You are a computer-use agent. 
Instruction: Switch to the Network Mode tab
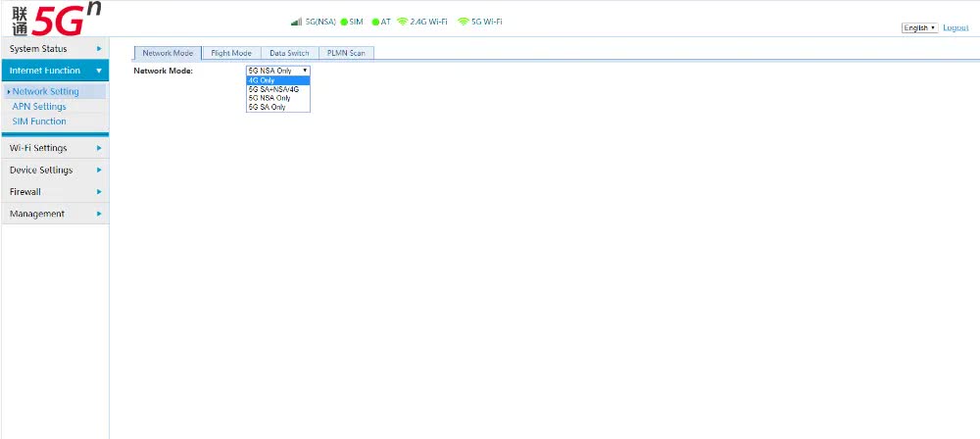(168, 53)
